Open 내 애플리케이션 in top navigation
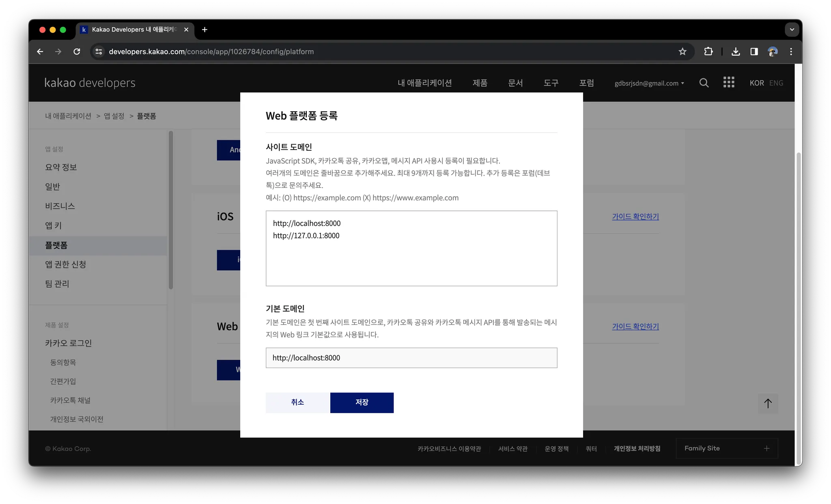Viewport: 831px width, 504px height. (424, 83)
